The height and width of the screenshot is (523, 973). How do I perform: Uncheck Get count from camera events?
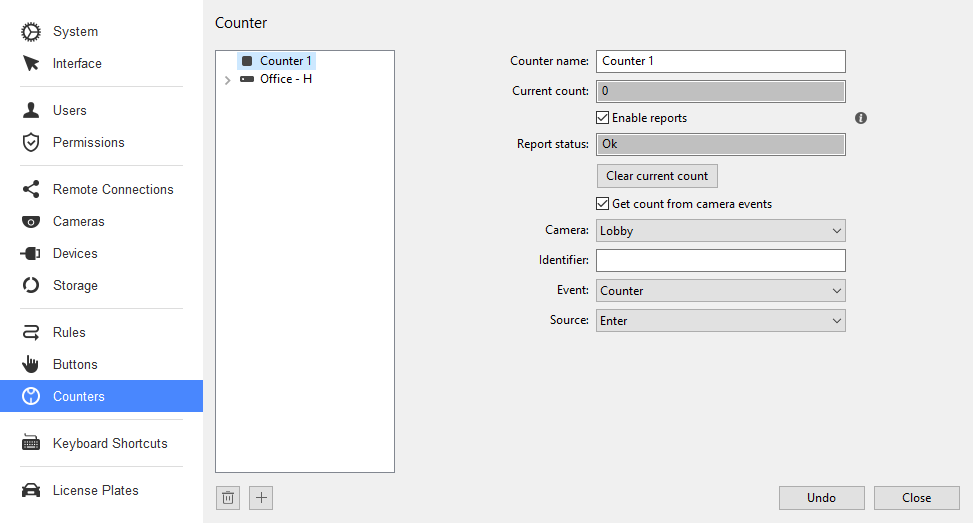(x=602, y=203)
